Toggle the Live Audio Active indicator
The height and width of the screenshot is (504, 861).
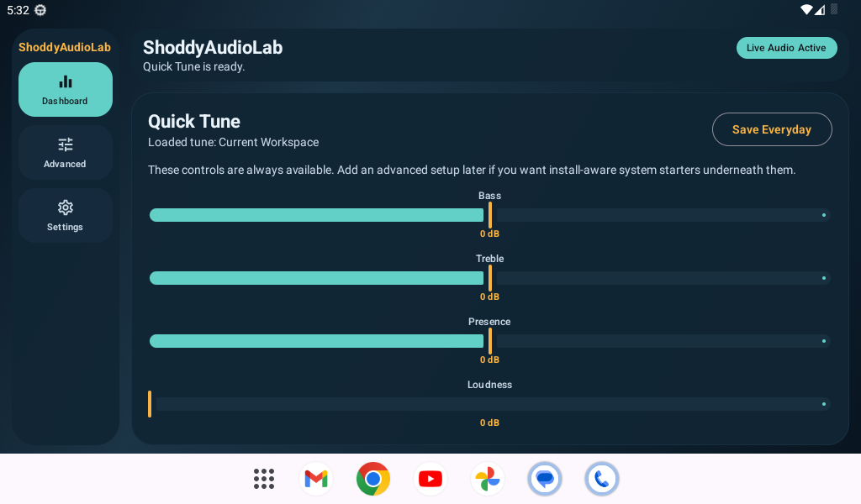pos(786,48)
